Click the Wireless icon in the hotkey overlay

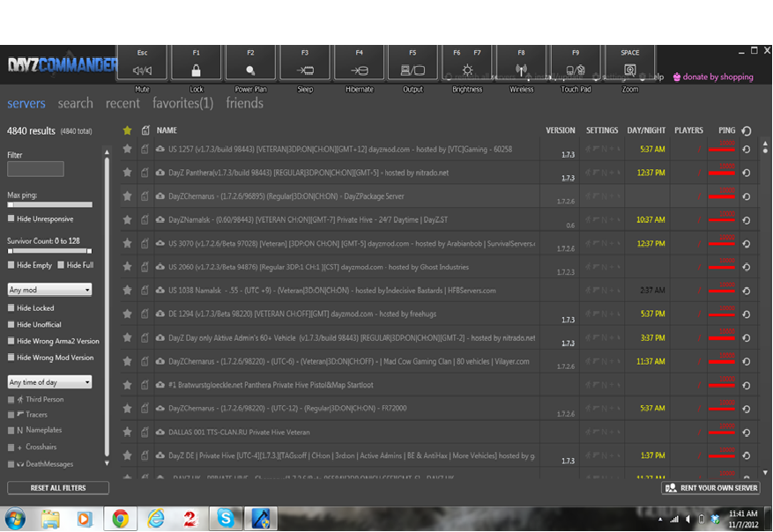tap(521, 70)
